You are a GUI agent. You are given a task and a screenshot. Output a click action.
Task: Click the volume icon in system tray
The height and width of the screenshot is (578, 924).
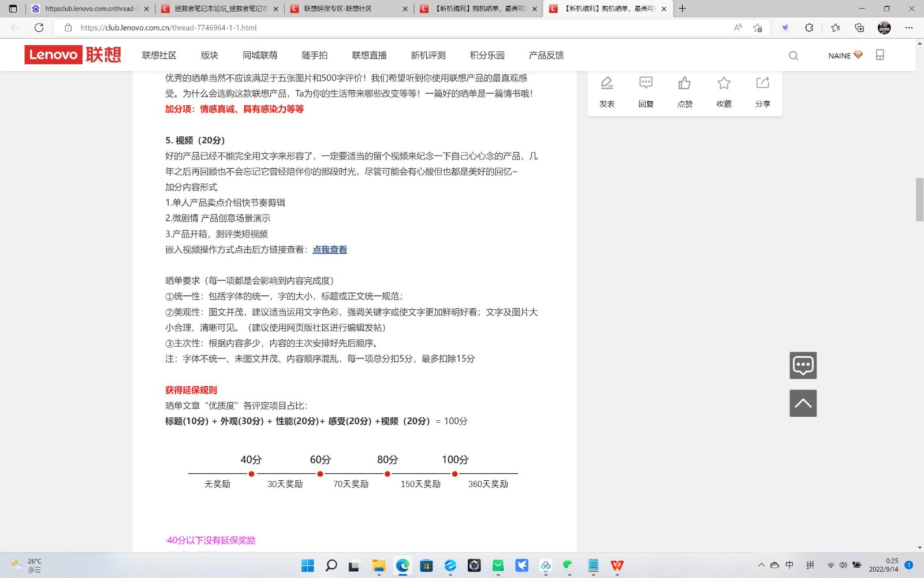(x=843, y=565)
